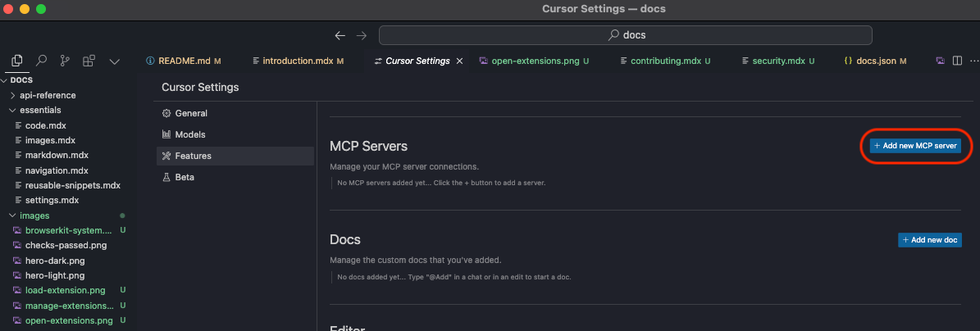Expand the activity bar overflow chevron
The width and height of the screenshot is (980, 331).
point(114,61)
